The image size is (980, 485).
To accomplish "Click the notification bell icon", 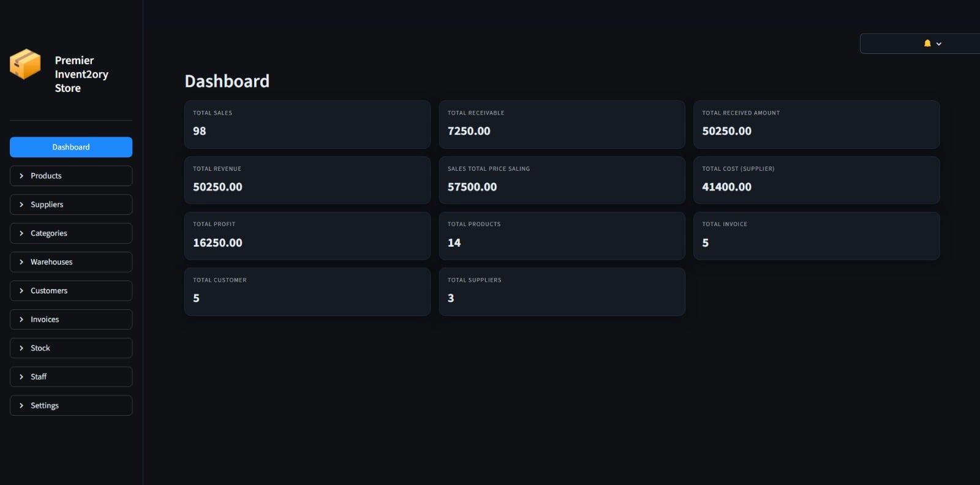I will tap(927, 43).
